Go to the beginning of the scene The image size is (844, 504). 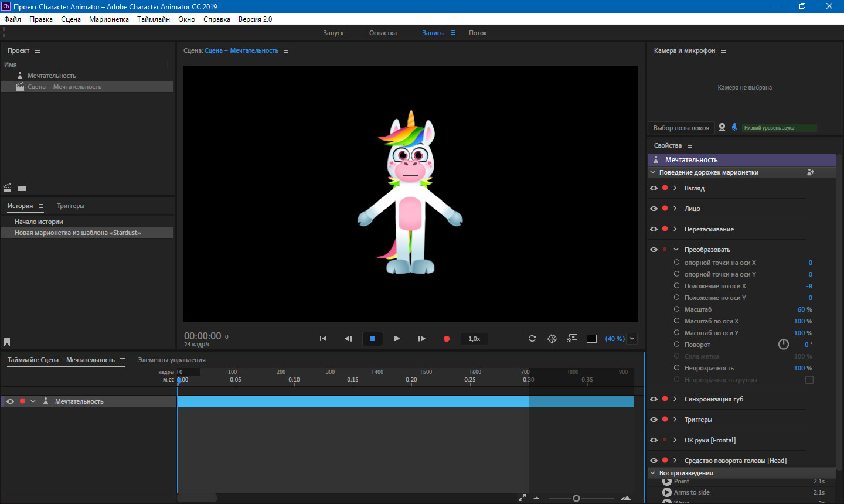(x=323, y=339)
